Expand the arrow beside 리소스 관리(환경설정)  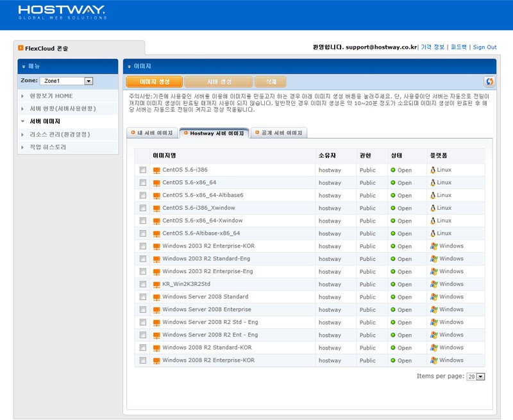[x=22, y=135]
